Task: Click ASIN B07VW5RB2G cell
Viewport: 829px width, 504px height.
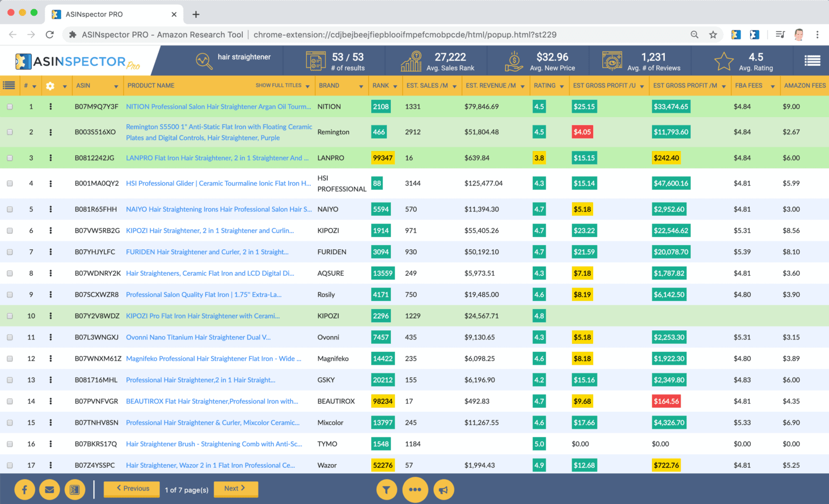Action: [97, 230]
